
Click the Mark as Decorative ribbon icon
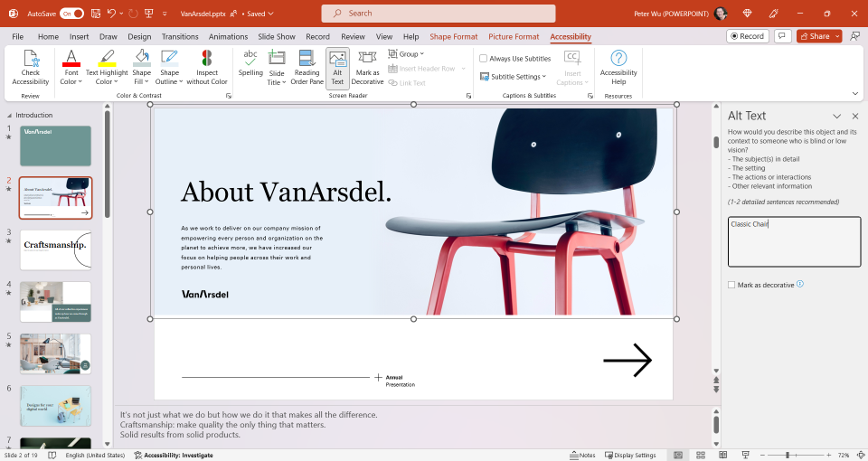pyautogui.click(x=367, y=67)
